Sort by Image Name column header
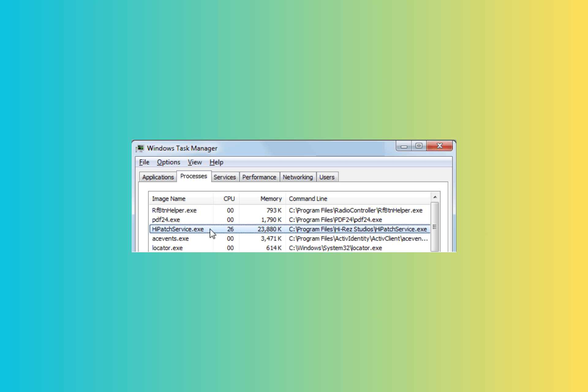588x392 pixels. pyautogui.click(x=181, y=199)
